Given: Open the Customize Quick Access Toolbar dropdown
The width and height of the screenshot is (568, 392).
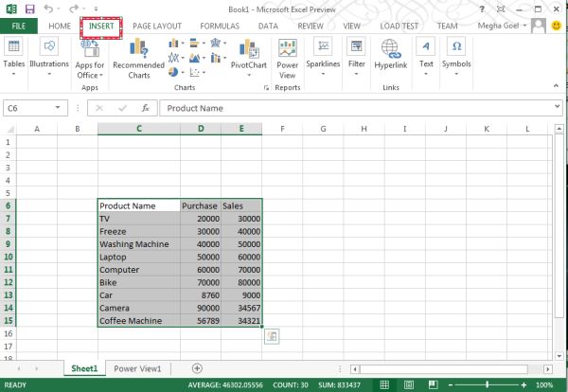Looking at the screenshot, I should [96, 9].
